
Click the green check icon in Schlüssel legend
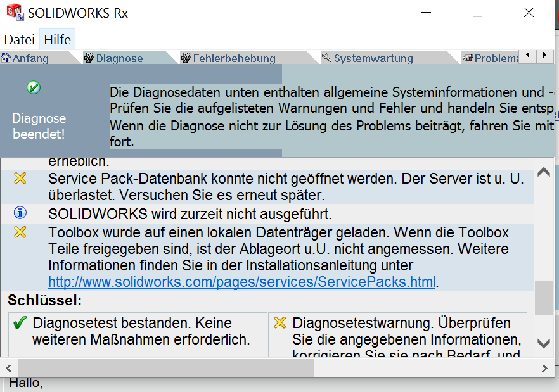[x=20, y=323]
